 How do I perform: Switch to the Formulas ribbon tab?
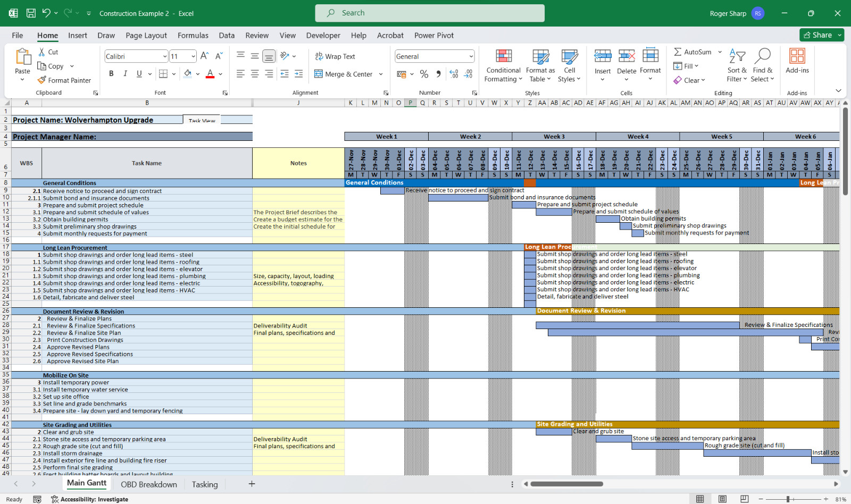tap(193, 36)
